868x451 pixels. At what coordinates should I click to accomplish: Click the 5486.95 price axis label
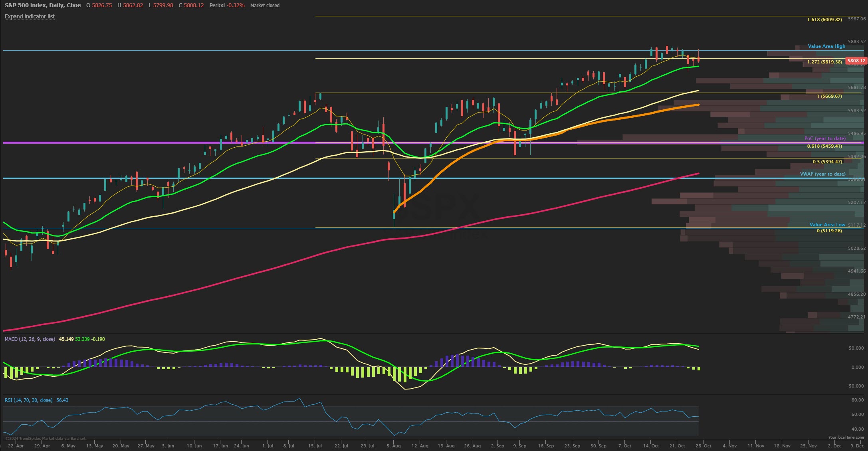[857, 133]
